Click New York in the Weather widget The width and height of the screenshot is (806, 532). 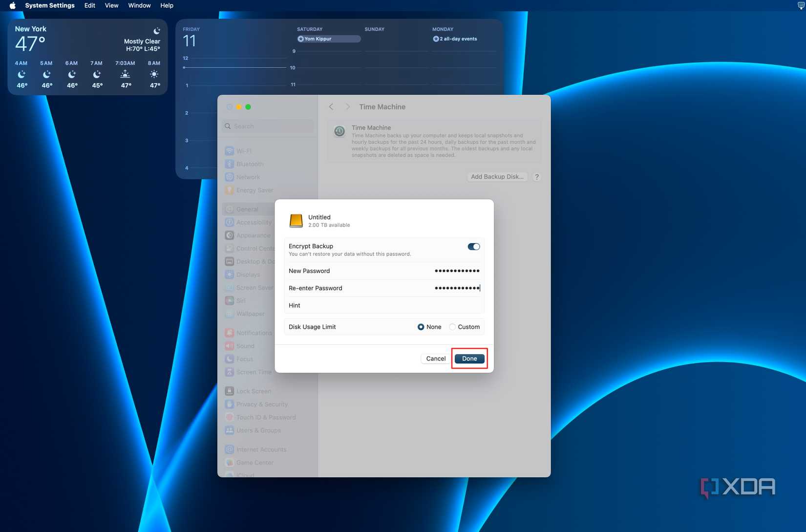(x=31, y=29)
